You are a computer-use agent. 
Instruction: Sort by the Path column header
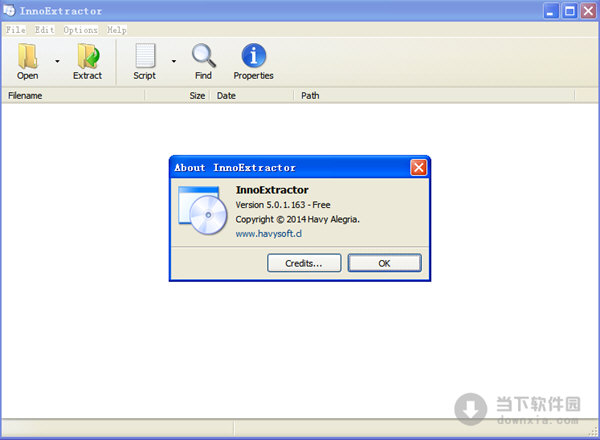[434, 96]
